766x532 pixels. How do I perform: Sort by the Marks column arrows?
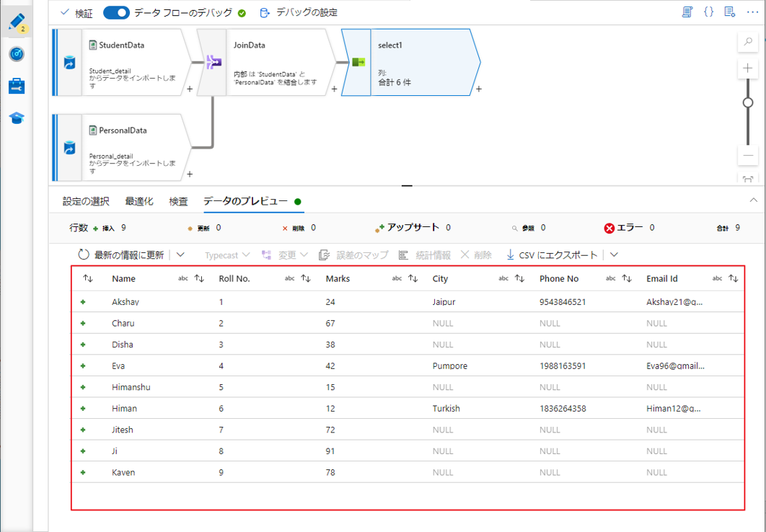pyautogui.click(x=413, y=278)
